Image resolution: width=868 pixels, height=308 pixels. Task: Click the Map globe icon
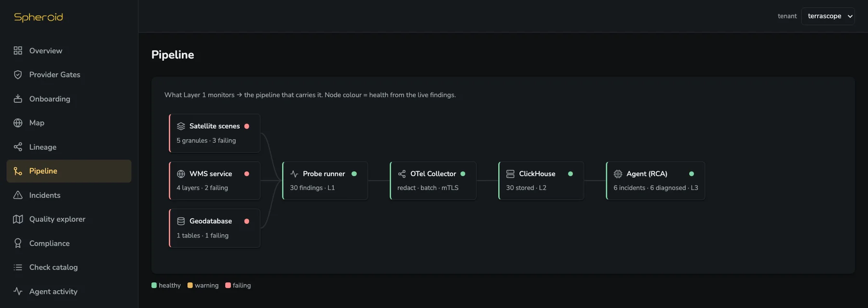[x=18, y=123]
